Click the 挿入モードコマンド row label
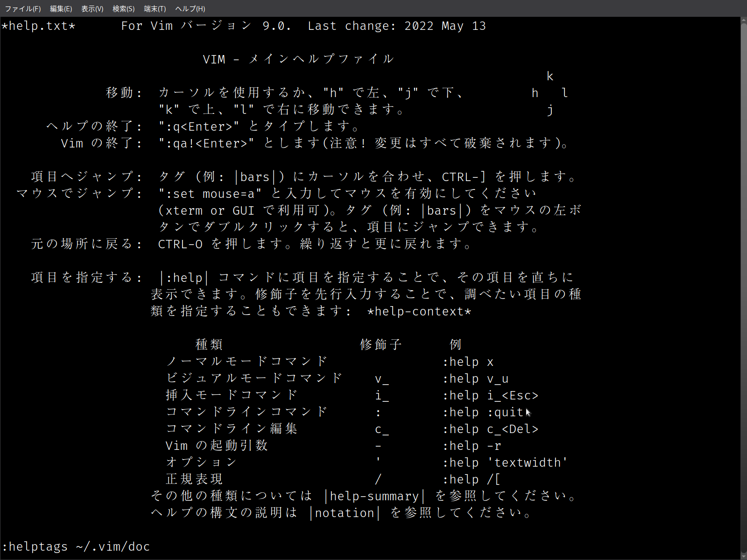The height and width of the screenshot is (560, 747). coord(233,395)
